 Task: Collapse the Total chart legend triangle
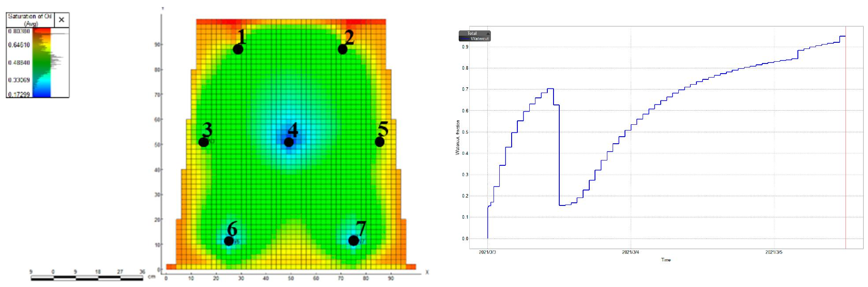(x=488, y=34)
